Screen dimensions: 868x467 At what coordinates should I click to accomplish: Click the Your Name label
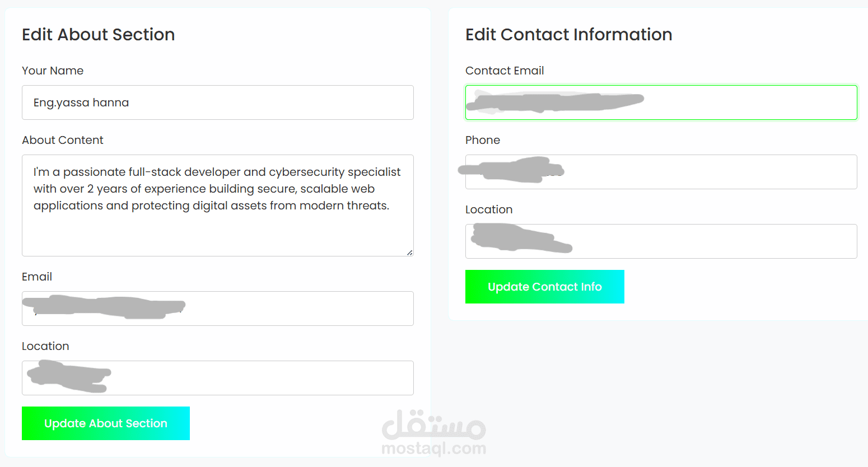[53, 71]
